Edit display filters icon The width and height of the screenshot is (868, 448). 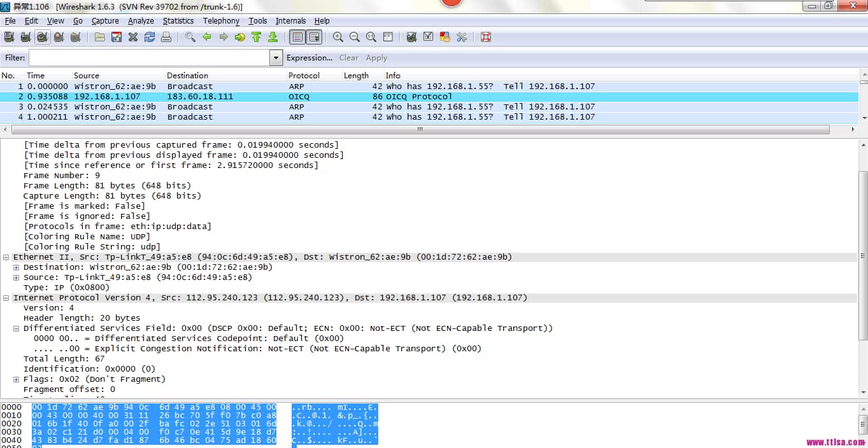pos(429,37)
